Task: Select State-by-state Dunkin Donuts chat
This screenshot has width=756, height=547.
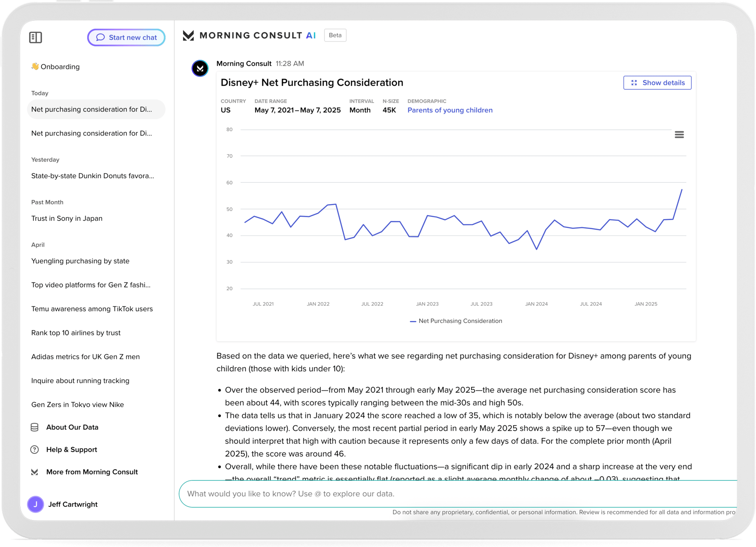Action: pos(93,176)
